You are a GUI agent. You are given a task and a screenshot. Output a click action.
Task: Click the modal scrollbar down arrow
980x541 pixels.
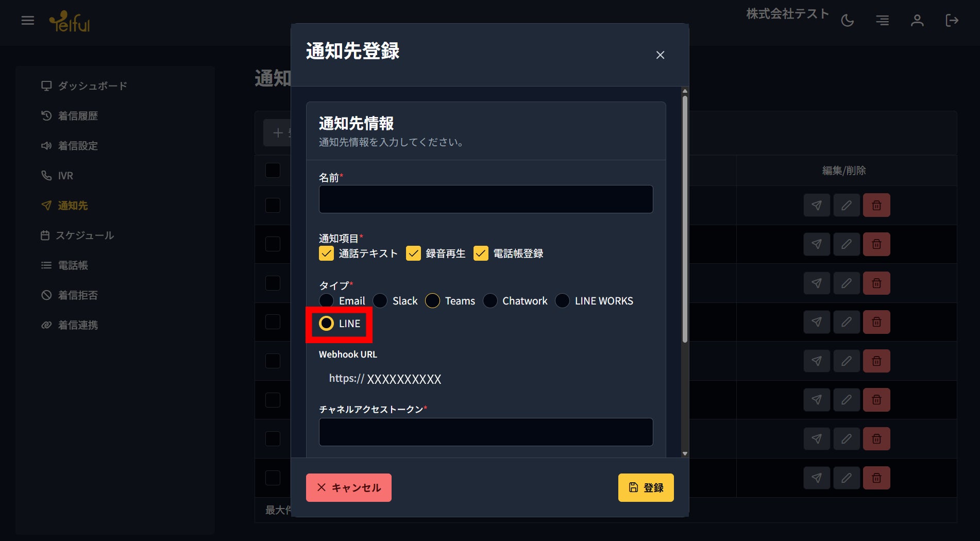click(685, 453)
